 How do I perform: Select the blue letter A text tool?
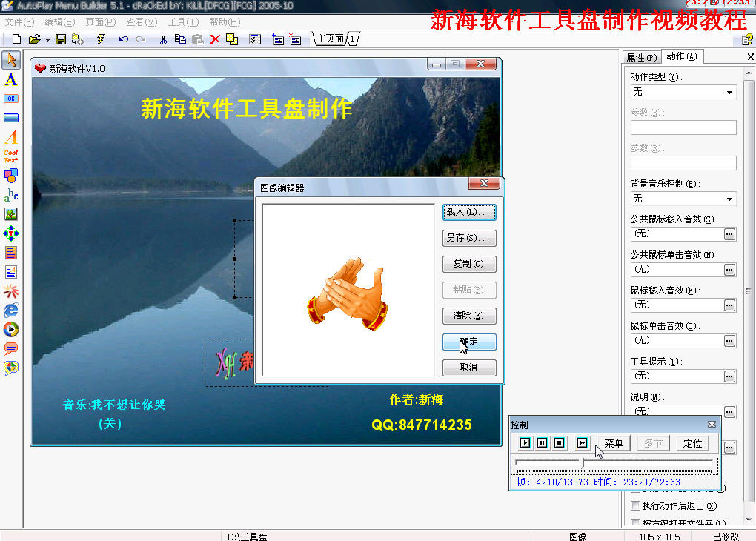[11, 79]
